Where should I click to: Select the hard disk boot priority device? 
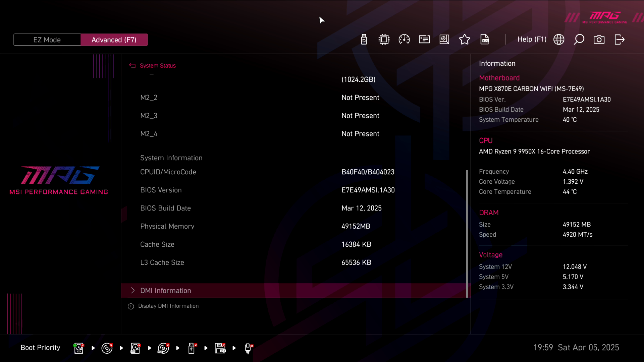pos(78,348)
